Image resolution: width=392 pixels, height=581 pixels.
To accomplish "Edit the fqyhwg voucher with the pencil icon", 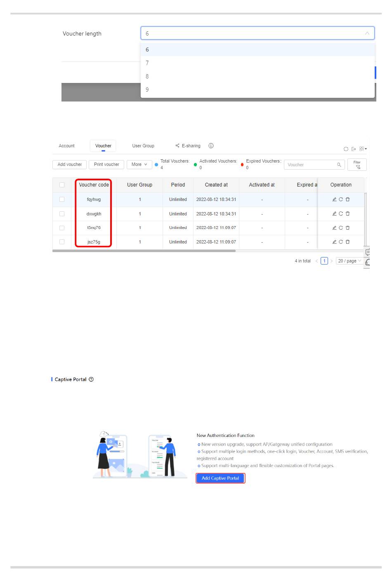I will [334, 199].
